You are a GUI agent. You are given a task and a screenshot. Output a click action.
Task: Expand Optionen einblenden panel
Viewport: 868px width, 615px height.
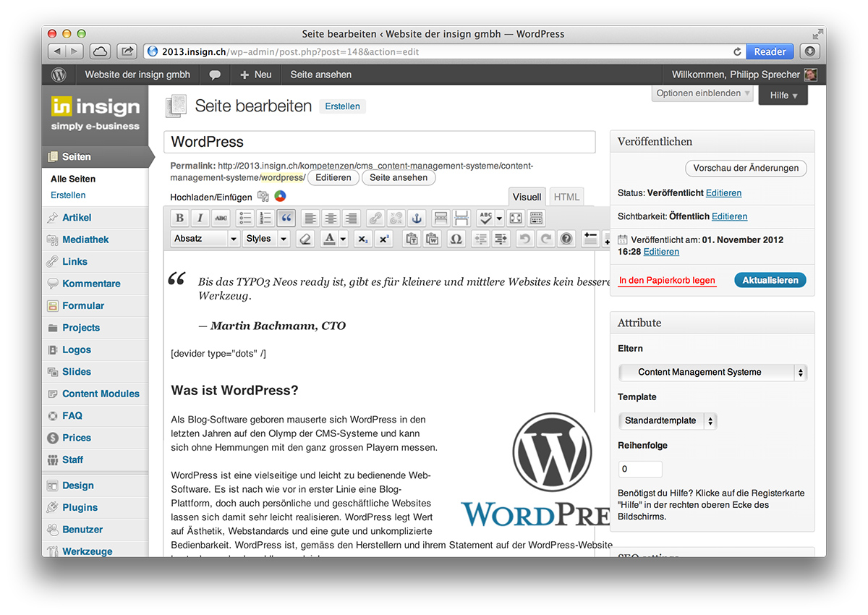pyautogui.click(x=702, y=93)
